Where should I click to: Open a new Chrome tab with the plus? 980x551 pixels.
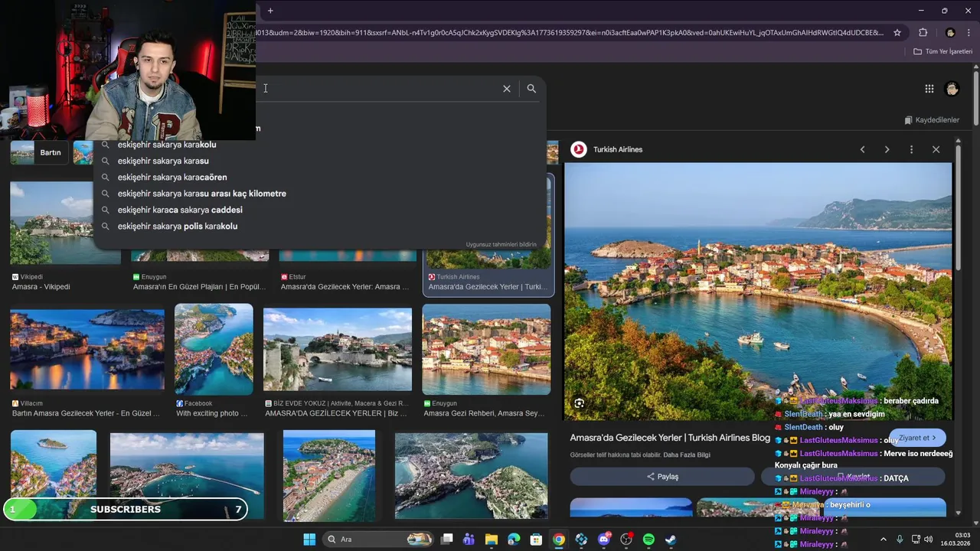point(270,11)
